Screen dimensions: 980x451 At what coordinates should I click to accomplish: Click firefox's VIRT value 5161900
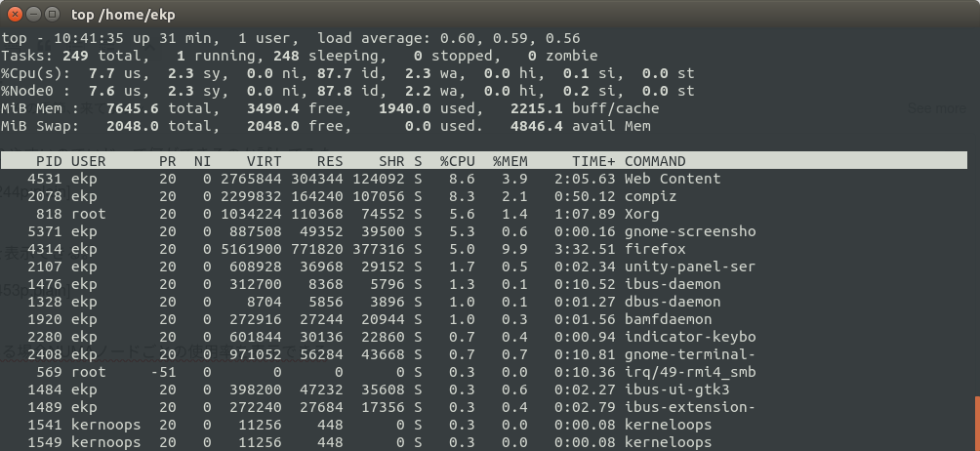click(251, 249)
